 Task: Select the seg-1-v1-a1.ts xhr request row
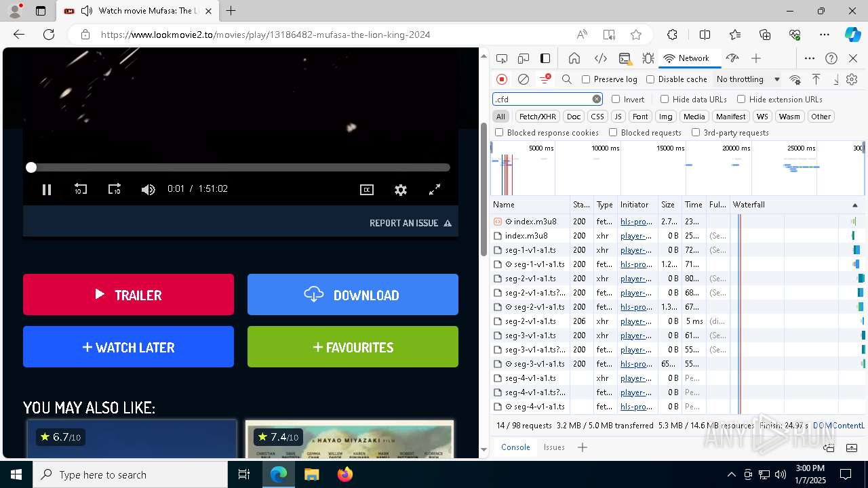(678, 250)
